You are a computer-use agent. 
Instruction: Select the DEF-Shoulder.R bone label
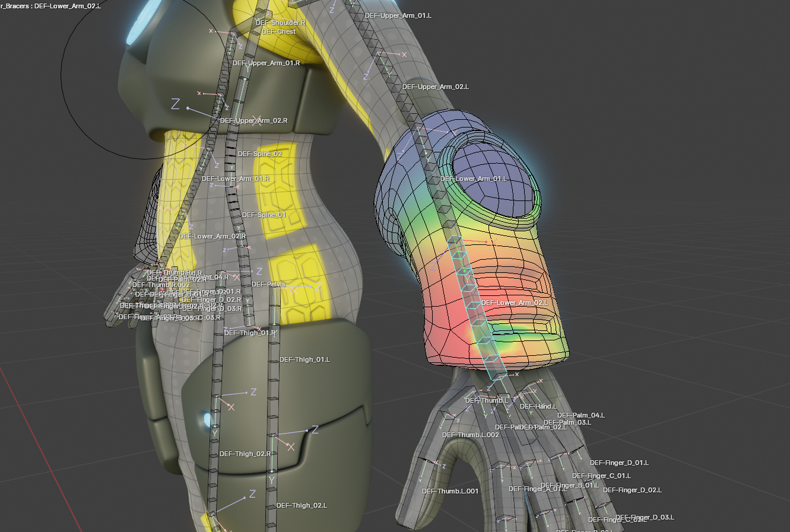tap(280, 23)
